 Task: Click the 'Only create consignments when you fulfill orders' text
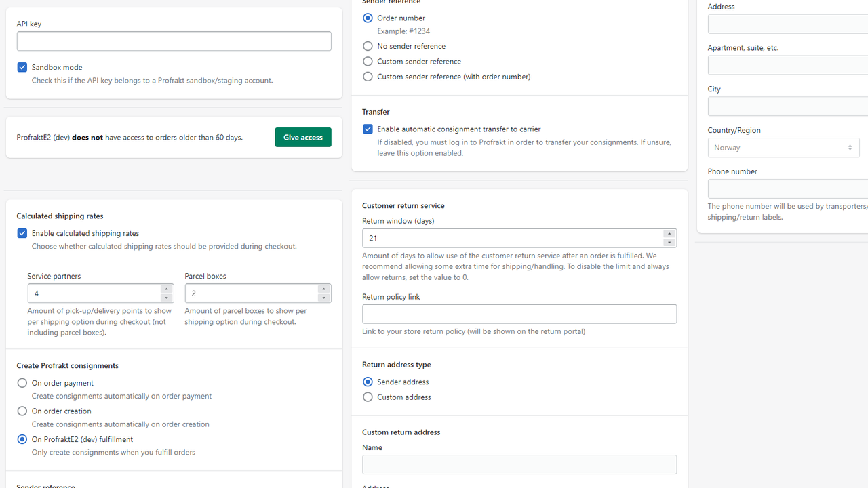click(113, 452)
